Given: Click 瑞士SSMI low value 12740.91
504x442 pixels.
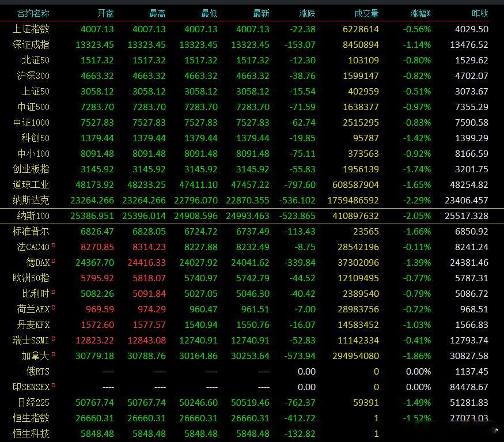Looking at the screenshot, I should 198,341.
